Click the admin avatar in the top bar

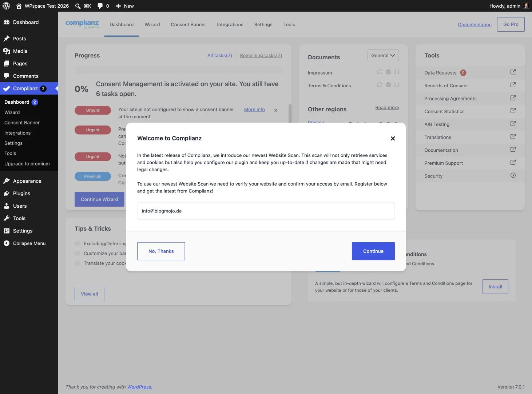[525, 6]
